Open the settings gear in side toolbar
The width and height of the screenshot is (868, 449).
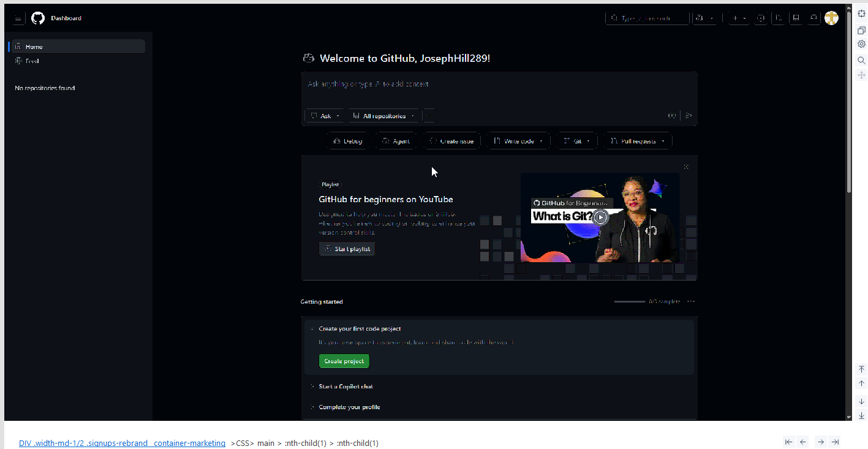tap(861, 44)
